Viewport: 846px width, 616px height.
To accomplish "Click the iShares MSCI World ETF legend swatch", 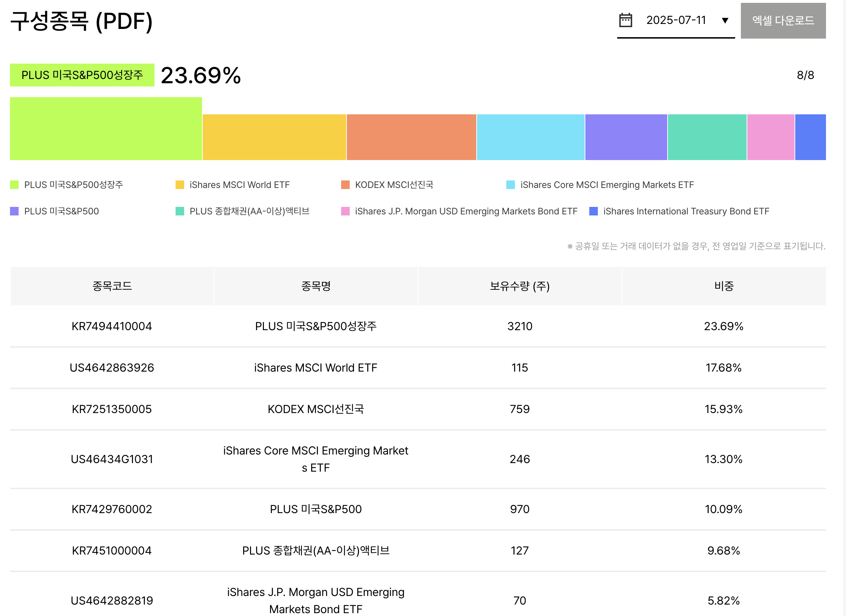I will (179, 185).
